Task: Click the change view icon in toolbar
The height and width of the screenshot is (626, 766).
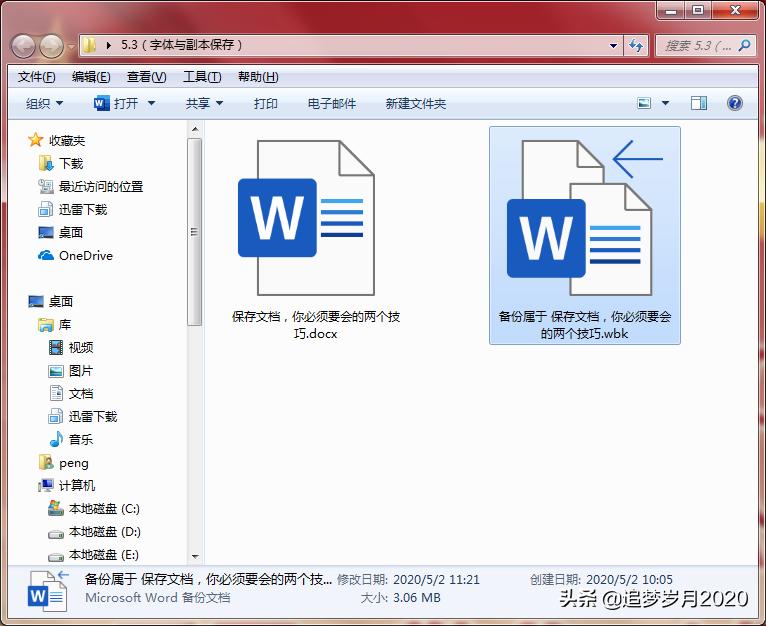Action: (644, 103)
